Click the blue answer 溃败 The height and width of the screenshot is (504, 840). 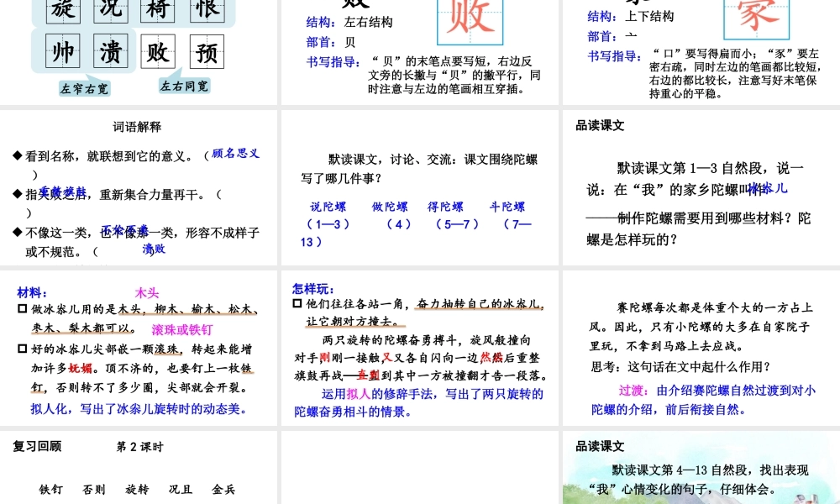click(154, 249)
